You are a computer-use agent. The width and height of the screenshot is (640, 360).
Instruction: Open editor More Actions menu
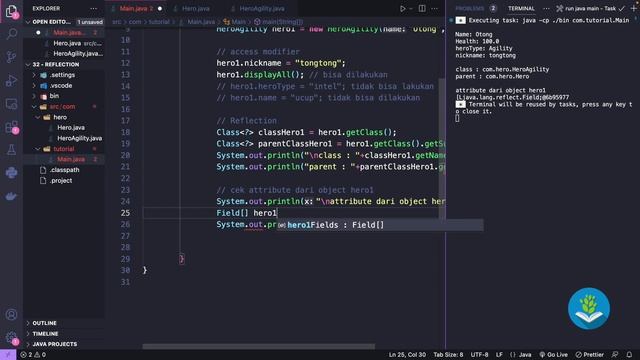(434, 9)
